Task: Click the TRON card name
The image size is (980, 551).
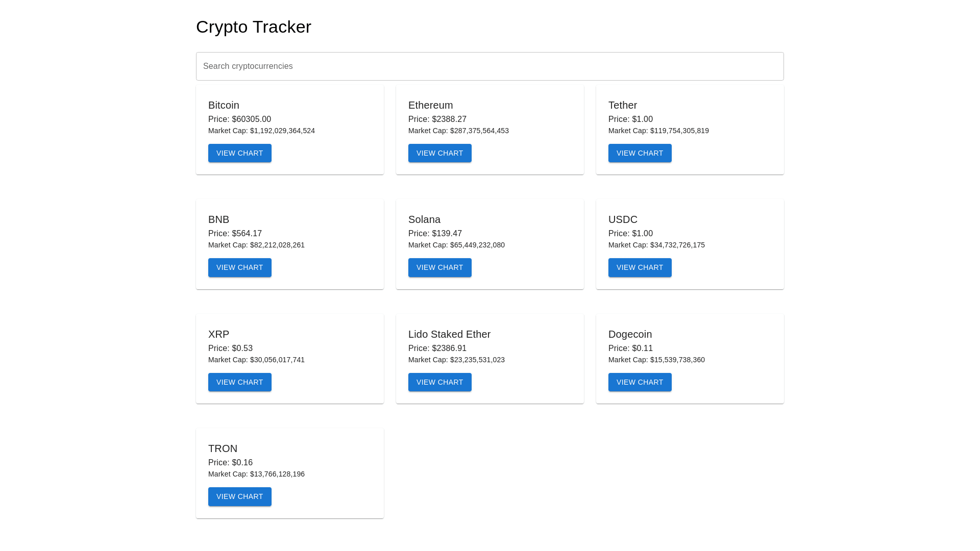Action: (x=223, y=448)
